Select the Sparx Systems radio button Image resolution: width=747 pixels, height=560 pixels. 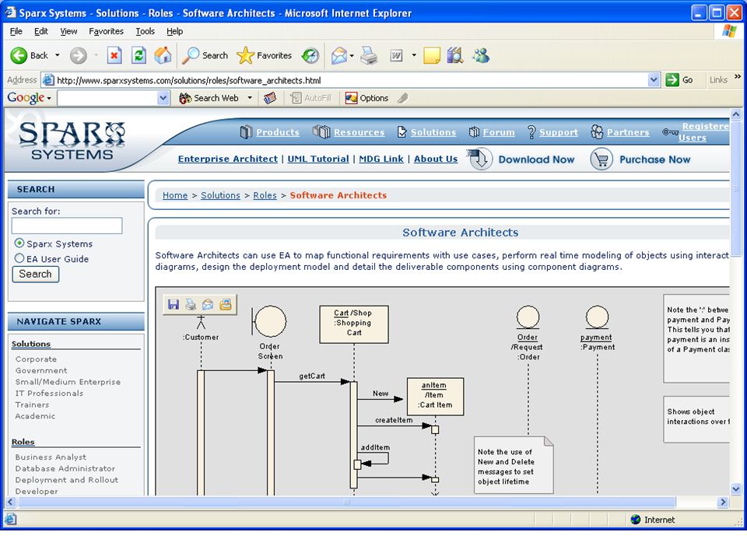point(19,243)
